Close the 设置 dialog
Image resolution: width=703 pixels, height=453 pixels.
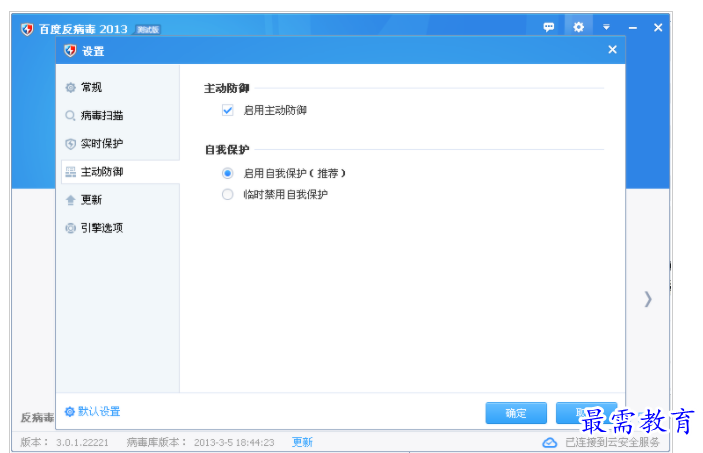tap(612, 50)
